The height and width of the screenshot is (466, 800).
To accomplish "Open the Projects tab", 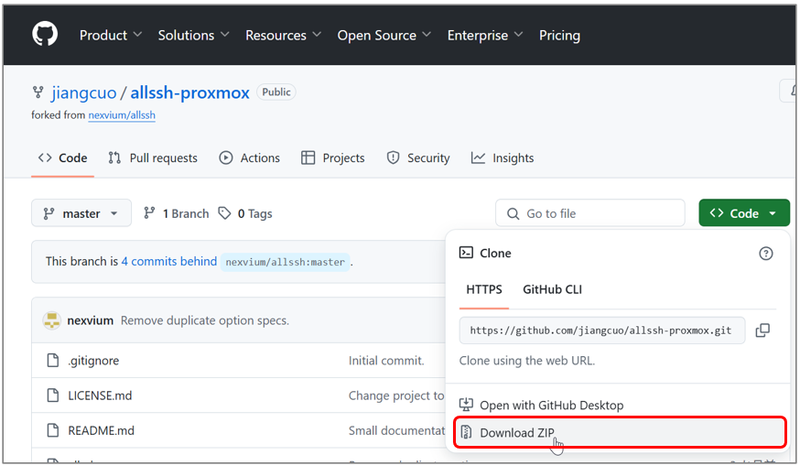I will point(333,158).
